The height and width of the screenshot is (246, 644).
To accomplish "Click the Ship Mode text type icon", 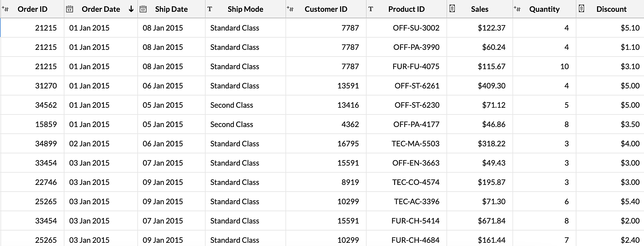I will [210, 9].
